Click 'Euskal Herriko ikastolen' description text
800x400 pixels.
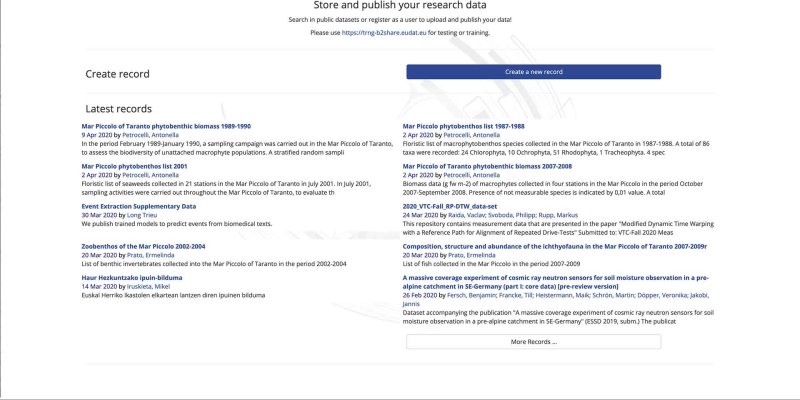173,295
